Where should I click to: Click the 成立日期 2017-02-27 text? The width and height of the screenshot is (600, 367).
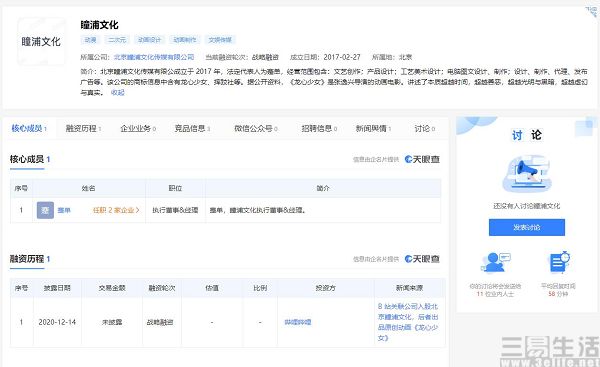325,57
